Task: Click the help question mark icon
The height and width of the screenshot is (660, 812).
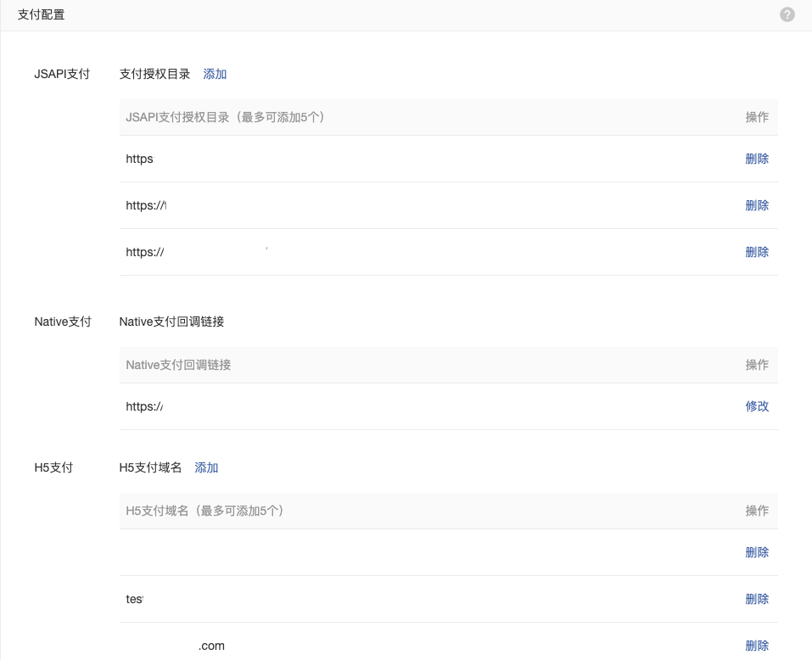Action: (787, 14)
